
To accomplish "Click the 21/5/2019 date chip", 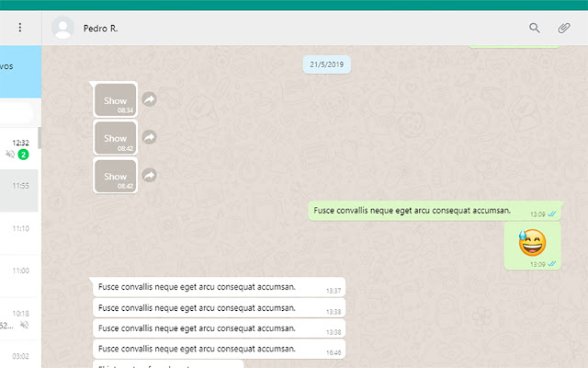I will click(327, 64).
